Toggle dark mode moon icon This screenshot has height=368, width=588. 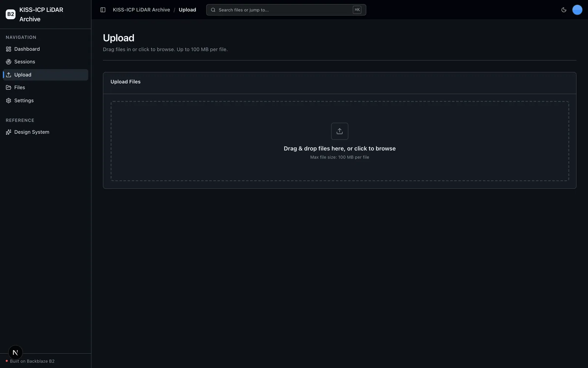(x=564, y=10)
